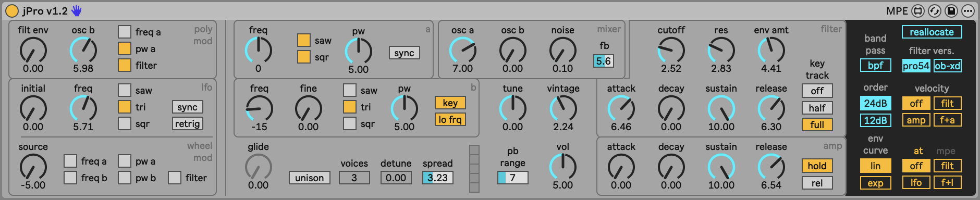The width and height of the screenshot is (980, 200).
Task: Toggle the lfo retrig button
Action: pyautogui.click(x=187, y=123)
